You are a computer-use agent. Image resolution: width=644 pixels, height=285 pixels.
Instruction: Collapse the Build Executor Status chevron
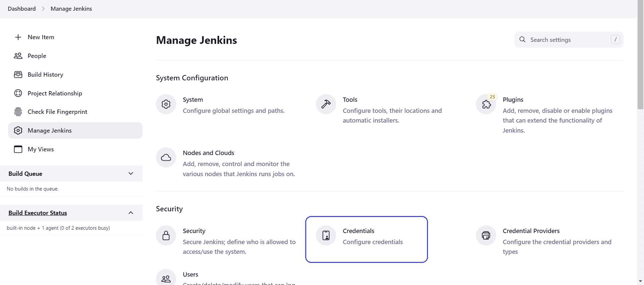tap(131, 213)
